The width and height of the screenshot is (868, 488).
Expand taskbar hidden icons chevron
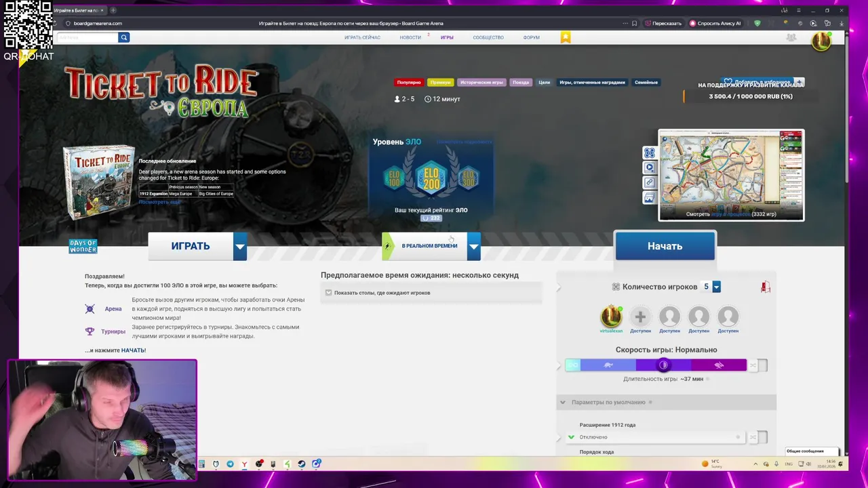click(x=755, y=464)
